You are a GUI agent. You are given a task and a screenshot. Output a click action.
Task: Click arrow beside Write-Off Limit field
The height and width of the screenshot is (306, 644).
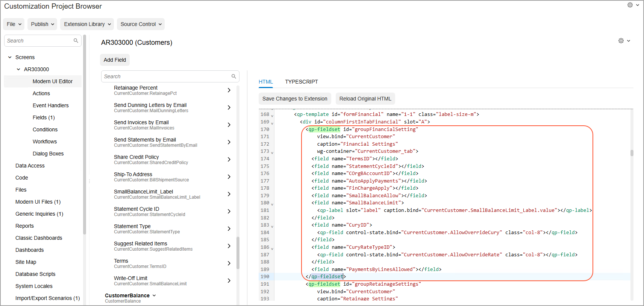229,281
